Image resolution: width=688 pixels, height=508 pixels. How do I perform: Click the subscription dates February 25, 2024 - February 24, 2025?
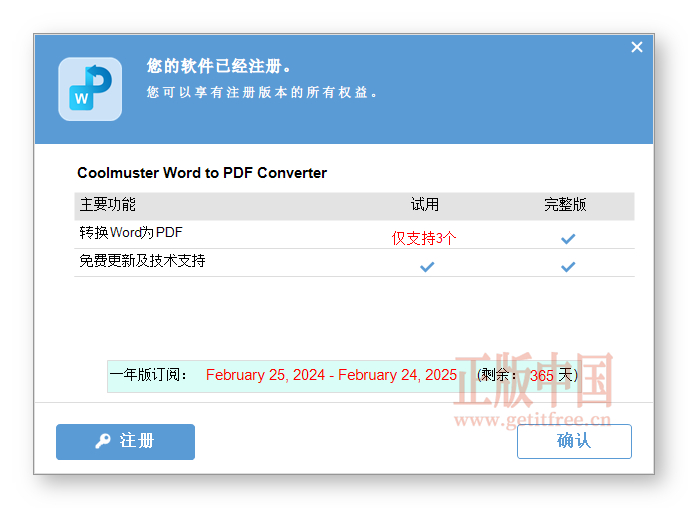coord(331,375)
